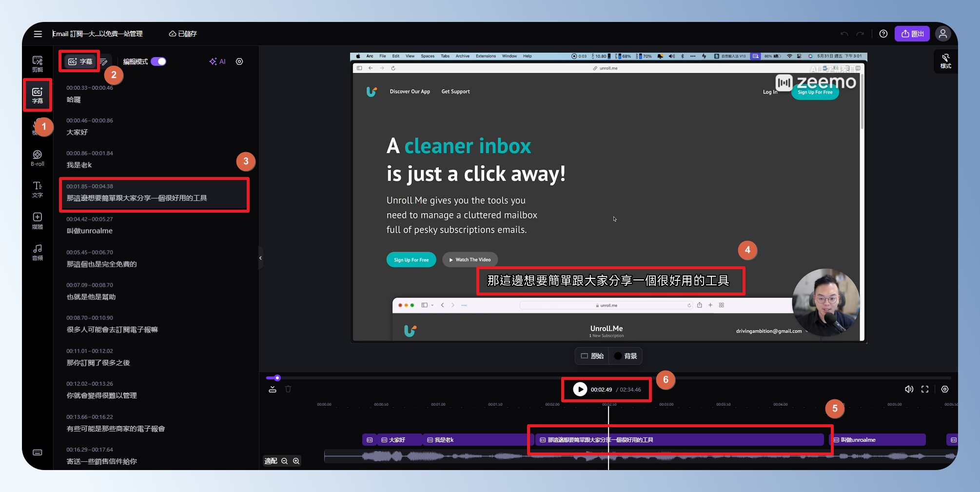The height and width of the screenshot is (492, 980).
Task: Select the 背景 background display option
Action: click(626, 356)
